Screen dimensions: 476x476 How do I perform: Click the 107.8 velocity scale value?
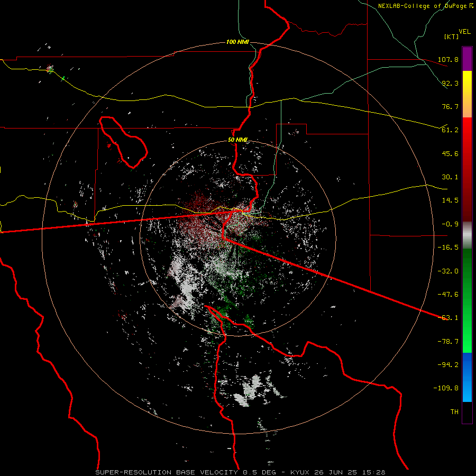[448, 59]
